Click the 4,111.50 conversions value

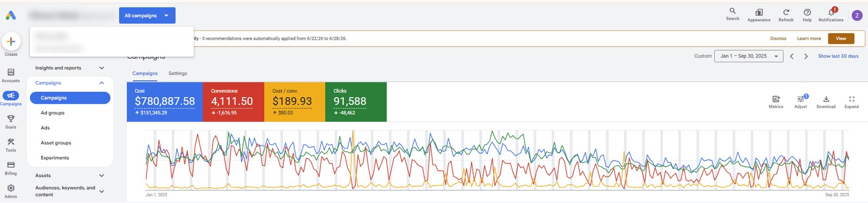click(232, 101)
